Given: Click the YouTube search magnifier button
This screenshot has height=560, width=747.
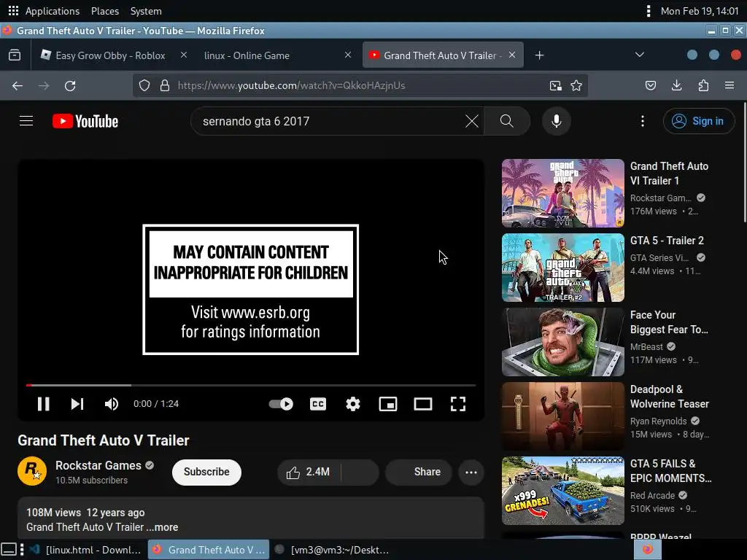Looking at the screenshot, I should pos(507,121).
